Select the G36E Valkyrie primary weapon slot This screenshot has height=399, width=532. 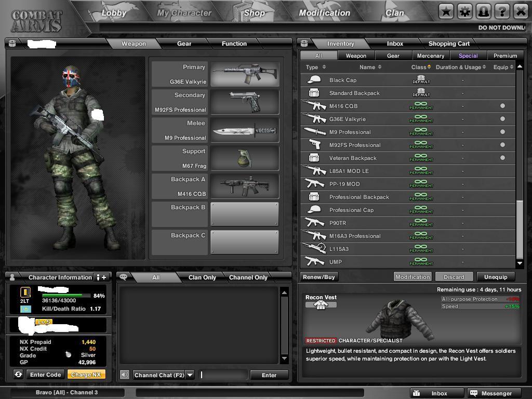point(245,74)
